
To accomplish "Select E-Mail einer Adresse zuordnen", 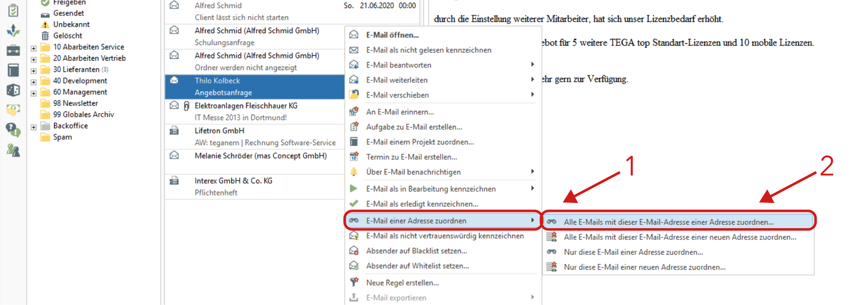I will (x=443, y=221).
